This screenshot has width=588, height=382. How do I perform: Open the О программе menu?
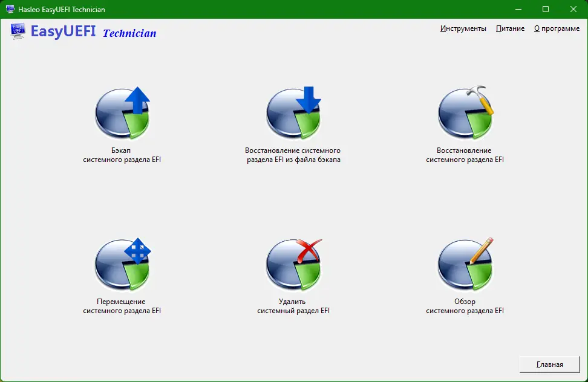pyautogui.click(x=557, y=28)
